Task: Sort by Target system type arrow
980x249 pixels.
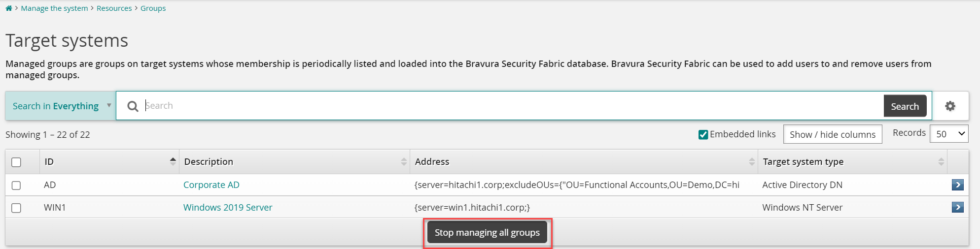Action: click(941, 161)
